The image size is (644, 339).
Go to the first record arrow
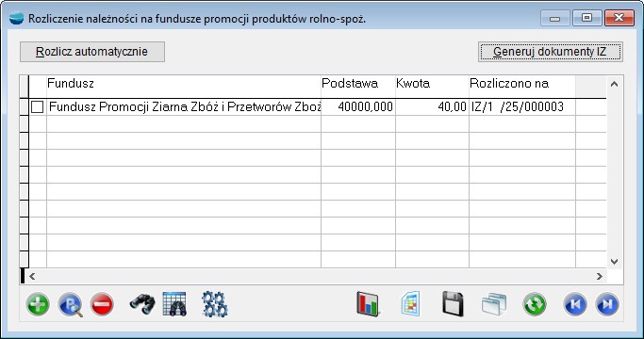[x=574, y=304]
